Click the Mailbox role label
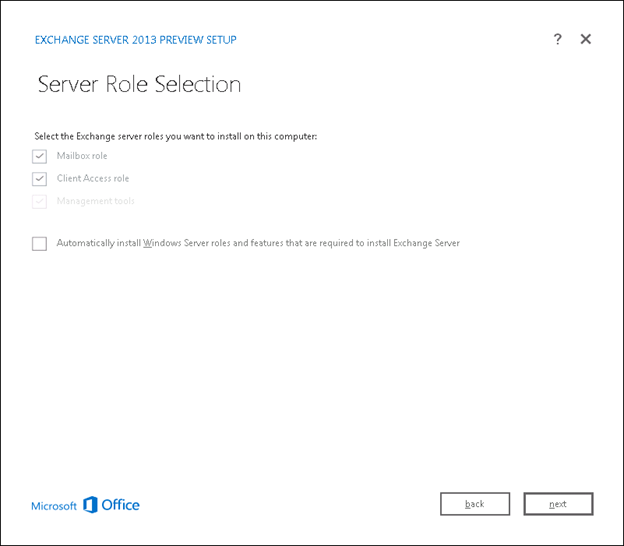The height and width of the screenshot is (546, 624). [x=82, y=156]
